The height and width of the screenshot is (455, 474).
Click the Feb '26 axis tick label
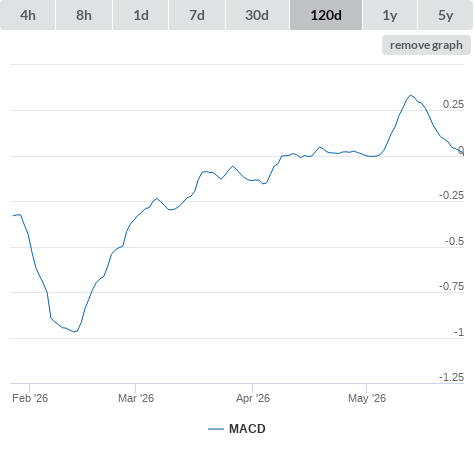pos(30,398)
